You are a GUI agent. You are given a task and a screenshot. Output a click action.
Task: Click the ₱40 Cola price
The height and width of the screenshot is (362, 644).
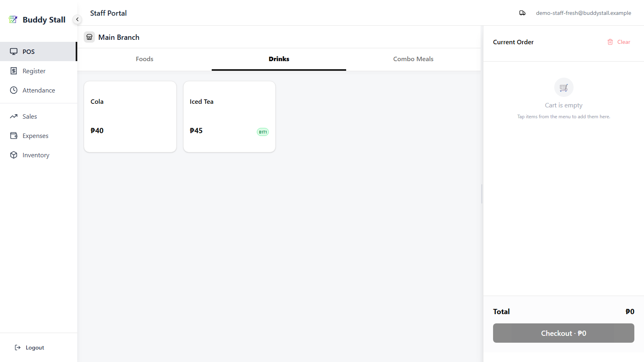coord(97,130)
